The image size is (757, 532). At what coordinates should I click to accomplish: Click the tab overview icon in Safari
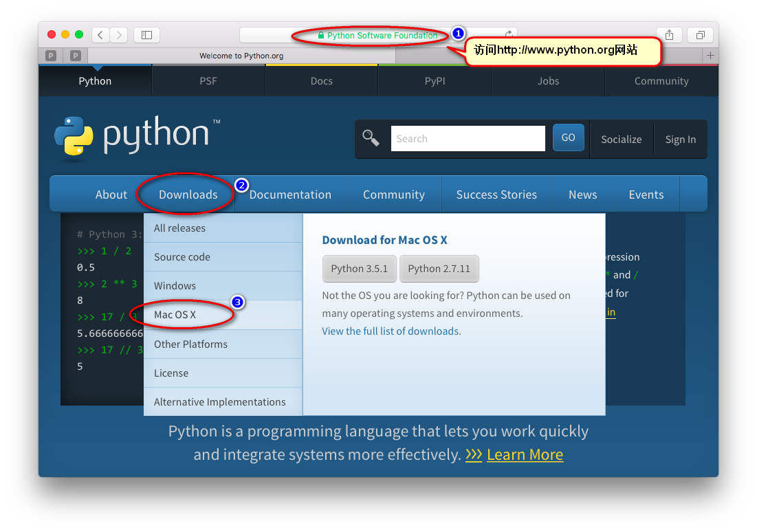coord(700,34)
